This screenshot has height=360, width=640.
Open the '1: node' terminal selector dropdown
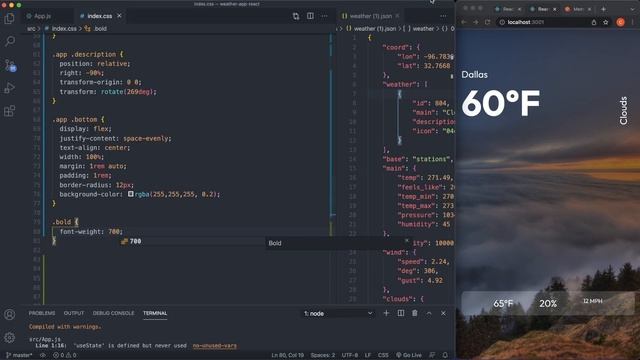[x=338, y=313]
